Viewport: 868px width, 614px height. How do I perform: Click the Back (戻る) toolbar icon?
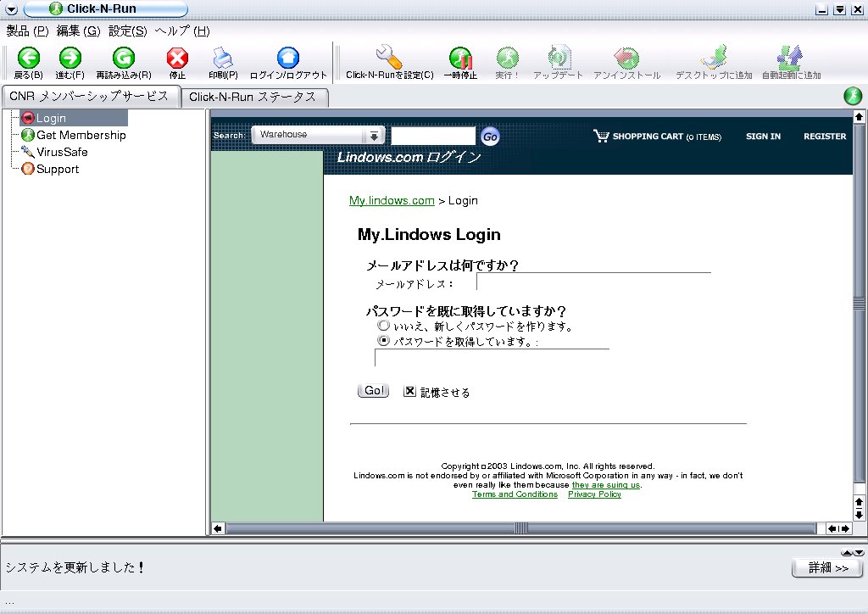(29, 58)
